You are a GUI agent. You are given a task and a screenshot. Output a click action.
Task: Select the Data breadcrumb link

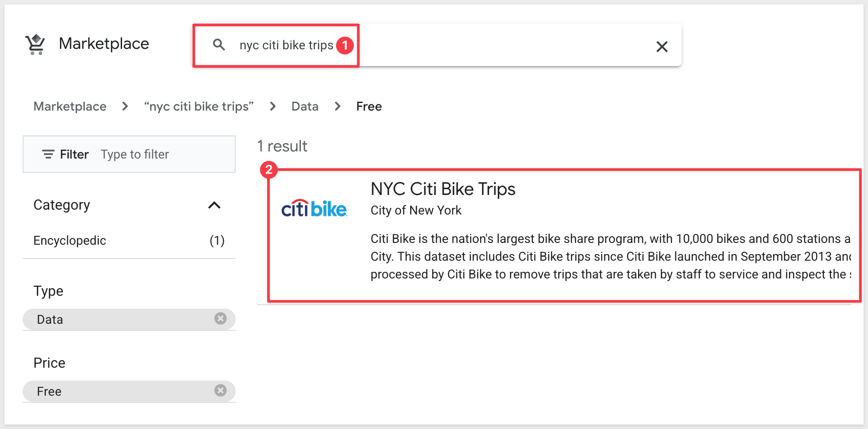coord(305,107)
